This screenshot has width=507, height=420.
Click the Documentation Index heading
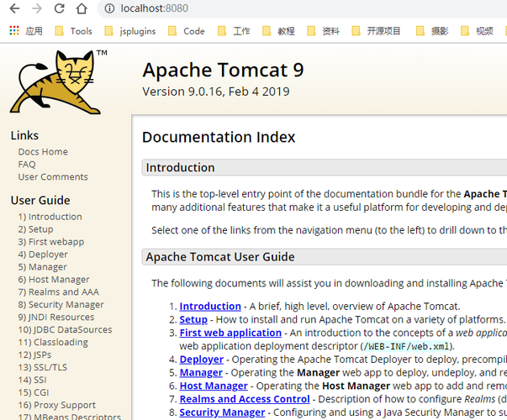click(219, 137)
